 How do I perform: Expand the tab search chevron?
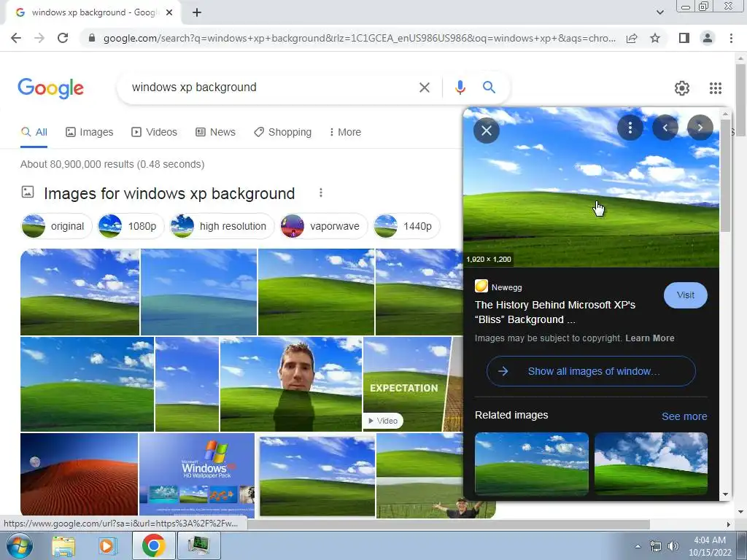click(x=659, y=12)
